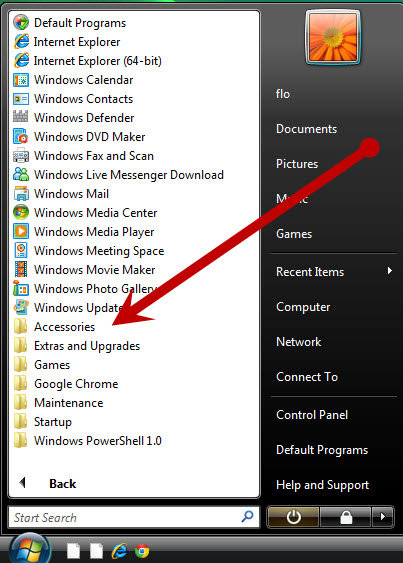Viewport: 403px width, 563px height.
Task: Click Windows Movie Maker label
Action: [x=94, y=270]
